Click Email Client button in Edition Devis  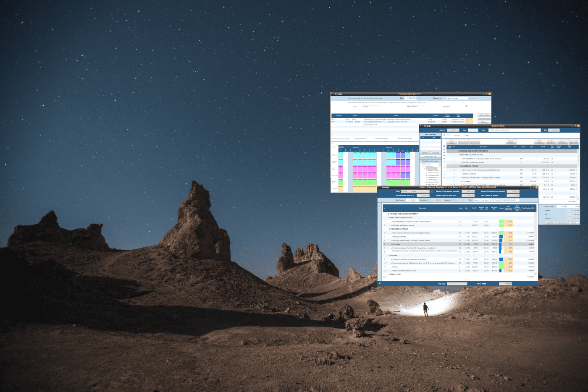click(x=562, y=223)
